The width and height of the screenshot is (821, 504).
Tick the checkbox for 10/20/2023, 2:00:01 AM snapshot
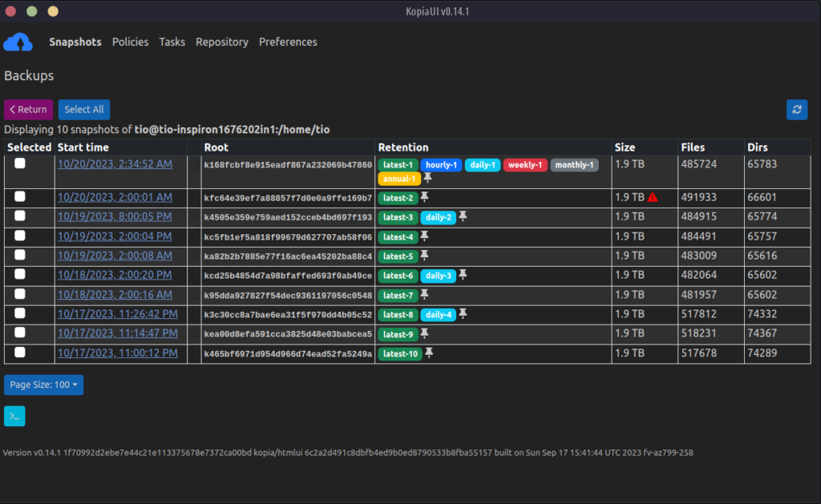tap(20, 196)
